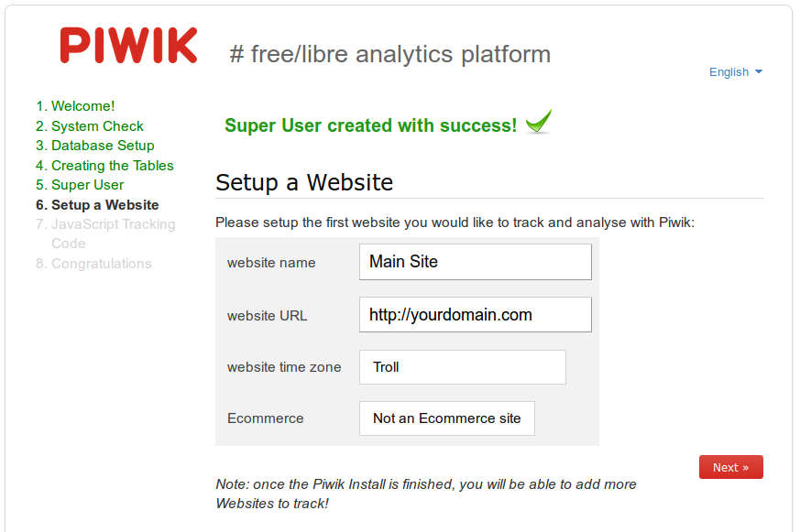The height and width of the screenshot is (532, 800).
Task: Click the green success checkmark icon
Action: coord(539,122)
